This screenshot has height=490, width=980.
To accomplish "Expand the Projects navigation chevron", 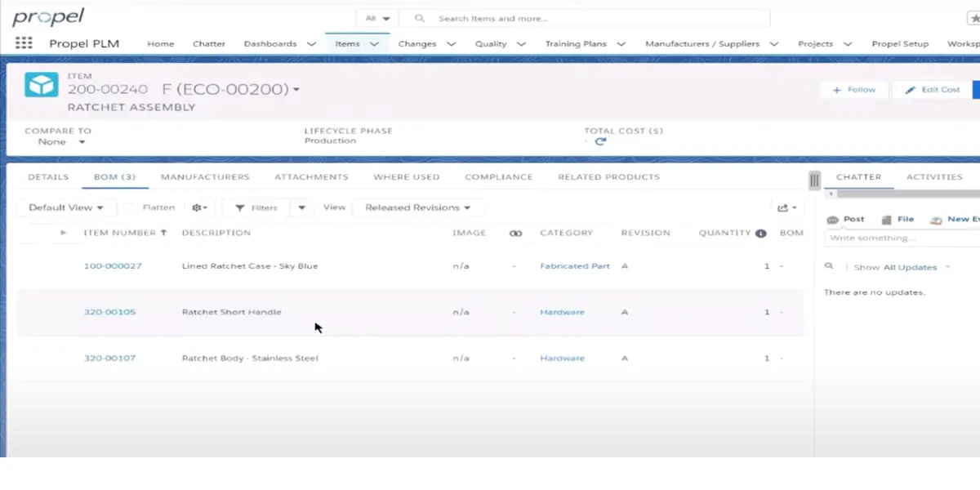I will [848, 44].
